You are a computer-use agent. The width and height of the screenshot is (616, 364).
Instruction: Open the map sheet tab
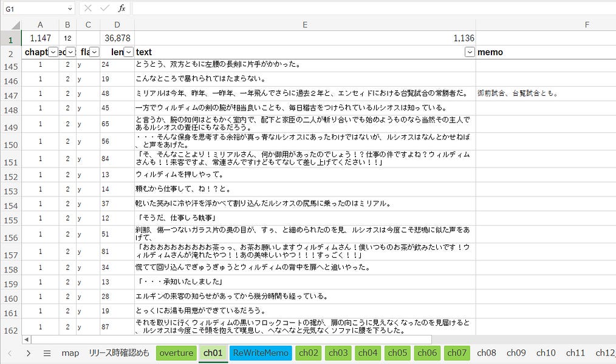[x=70, y=352]
